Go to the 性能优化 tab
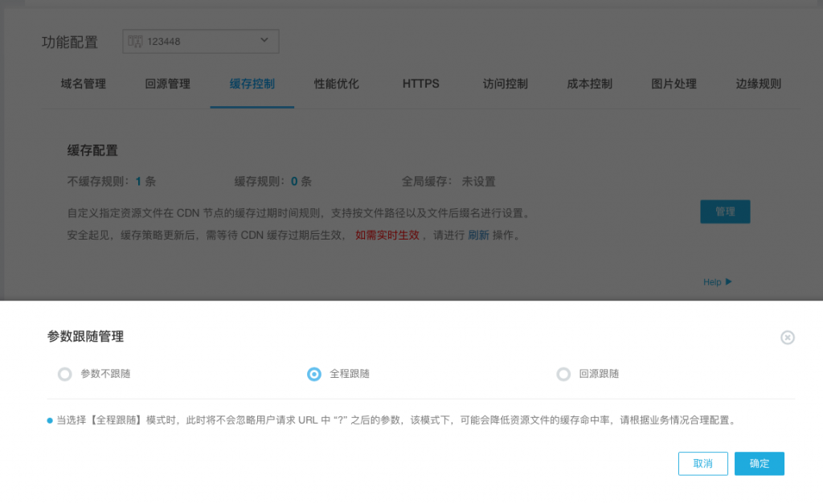Screen dimensions: 823x504 [337, 84]
